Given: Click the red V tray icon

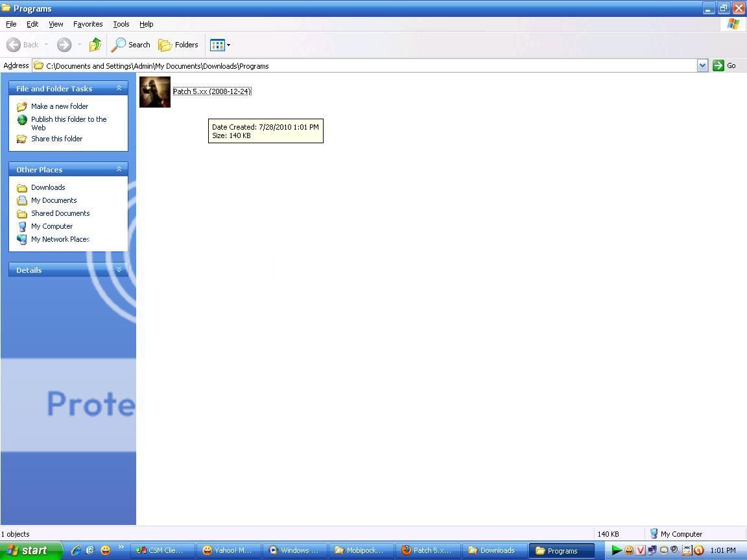Looking at the screenshot, I should (641, 550).
